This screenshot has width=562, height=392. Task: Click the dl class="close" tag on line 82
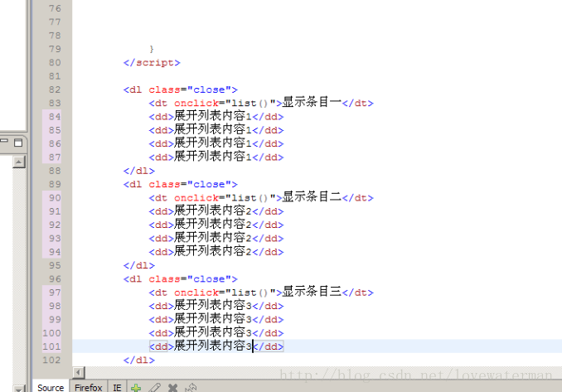[180, 90]
